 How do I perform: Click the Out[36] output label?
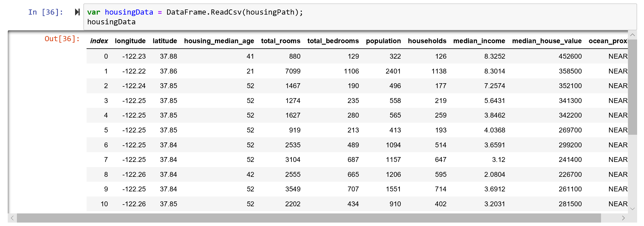(x=61, y=39)
